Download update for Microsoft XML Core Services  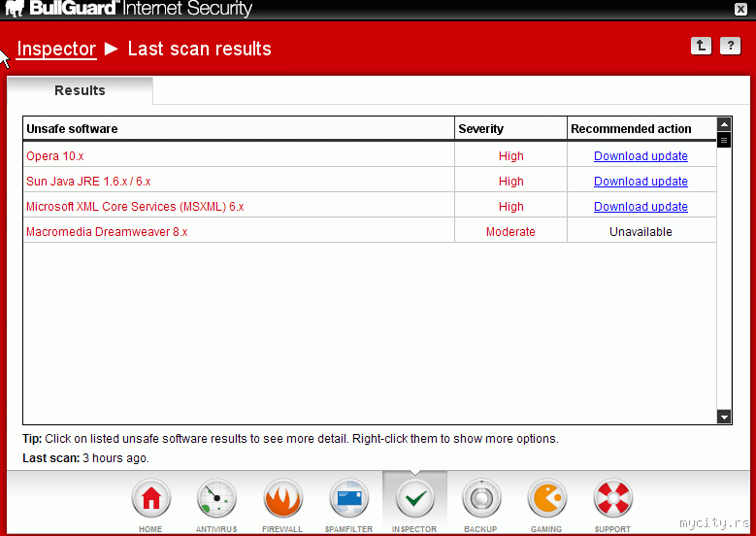pos(641,206)
